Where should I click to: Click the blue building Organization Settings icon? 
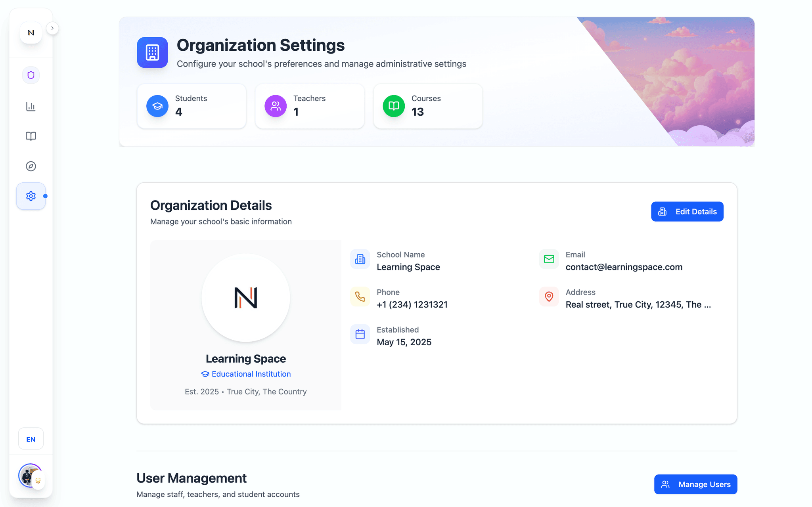[x=153, y=52]
